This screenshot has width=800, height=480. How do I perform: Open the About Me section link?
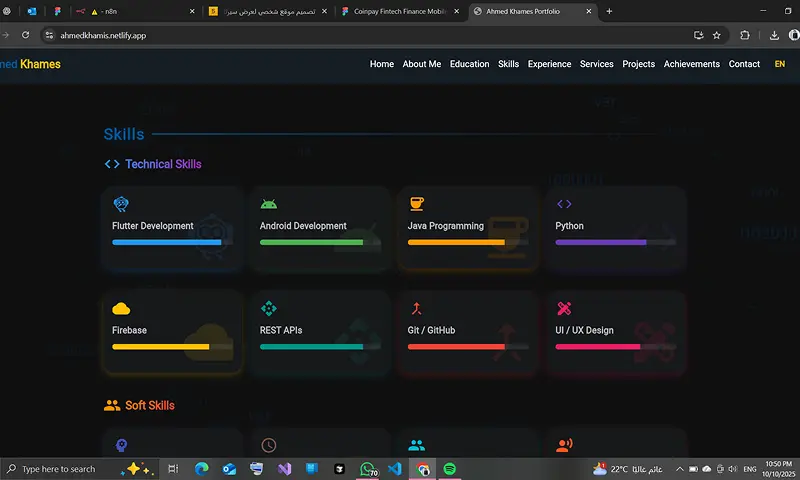coord(421,64)
